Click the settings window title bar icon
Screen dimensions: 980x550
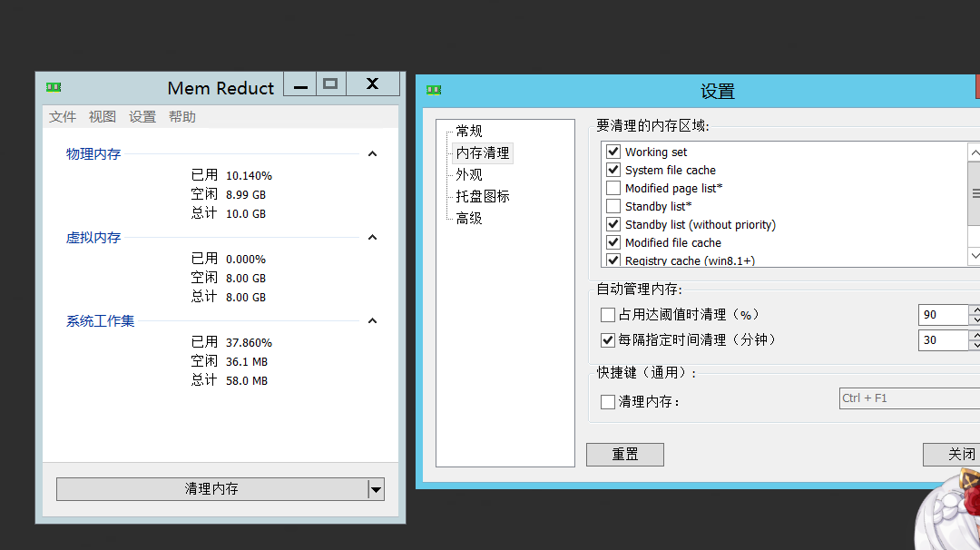[x=434, y=90]
